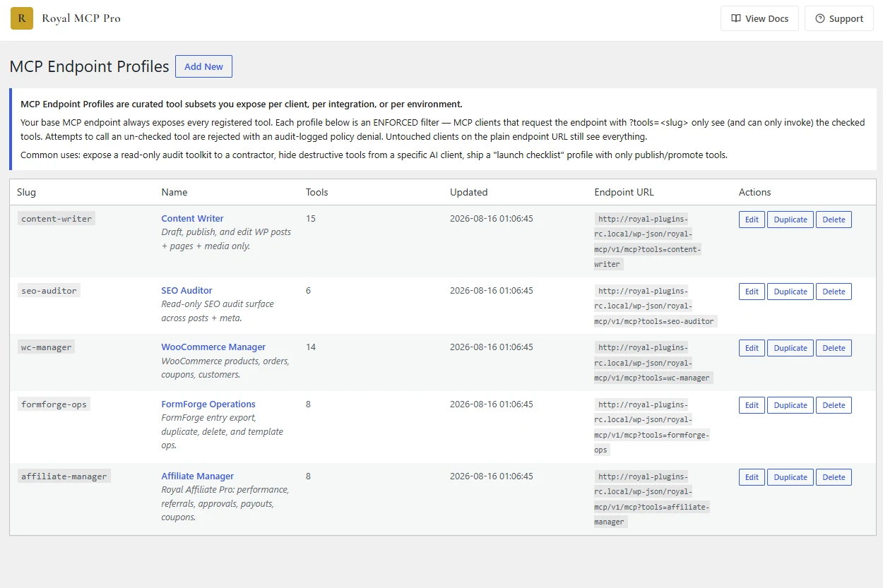
Task: Click the Tools column header
Action: click(317, 192)
